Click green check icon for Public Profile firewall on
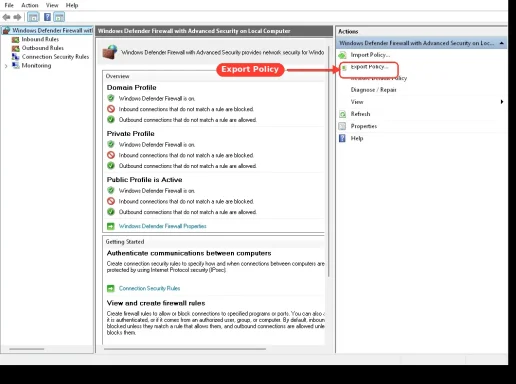Screen dimensions: 516x384 111,190
